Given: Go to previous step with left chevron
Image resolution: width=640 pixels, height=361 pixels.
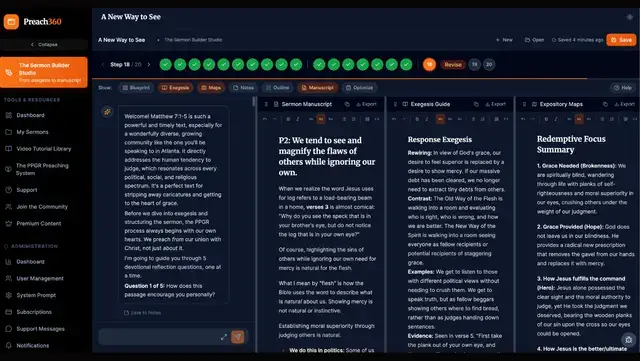Looking at the screenshot, I should point(103,65).
